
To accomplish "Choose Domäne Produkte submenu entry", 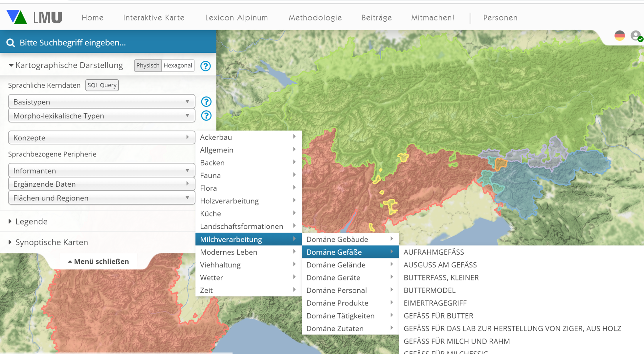I will pos(337,303).
